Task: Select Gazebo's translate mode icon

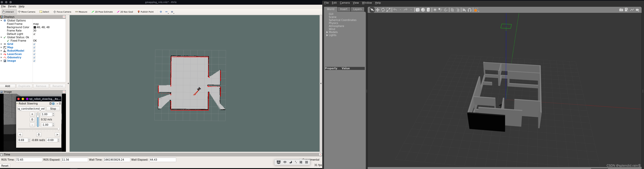Action: point(378,10)
